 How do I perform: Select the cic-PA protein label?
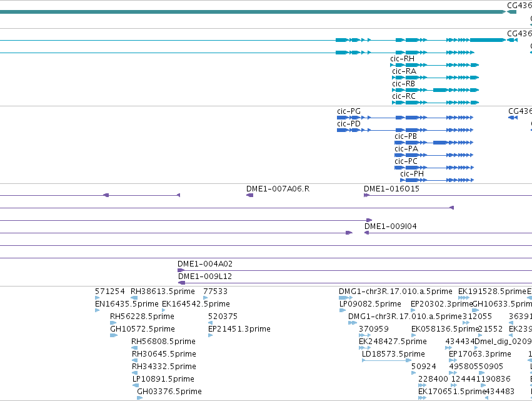(406, 149)
